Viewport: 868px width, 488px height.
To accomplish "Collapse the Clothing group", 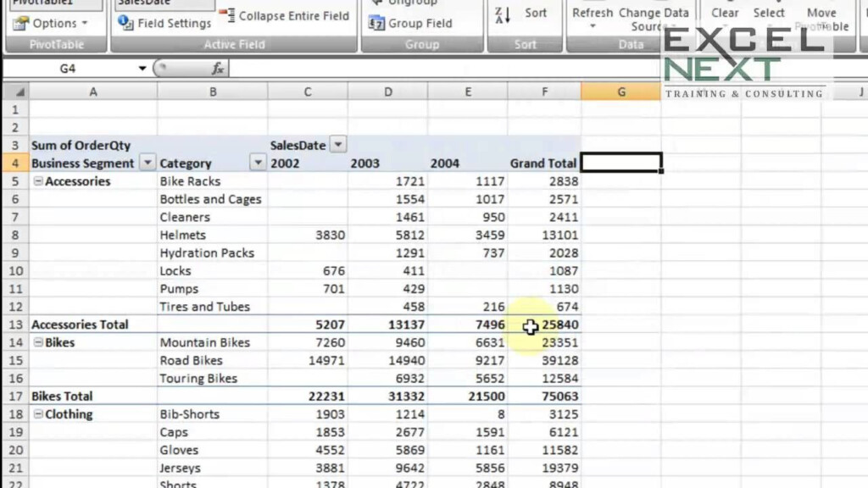I will (x=38, y=413).
